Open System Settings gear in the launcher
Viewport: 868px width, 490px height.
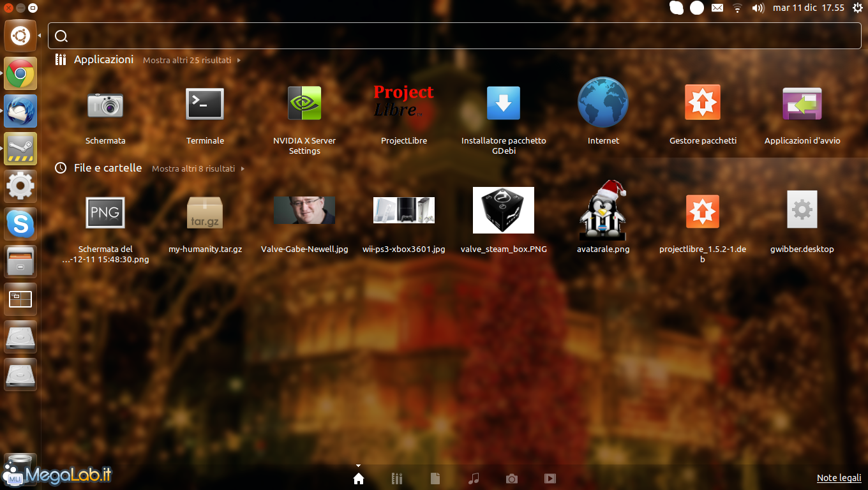pyautogui.click(x=20, y=186)
